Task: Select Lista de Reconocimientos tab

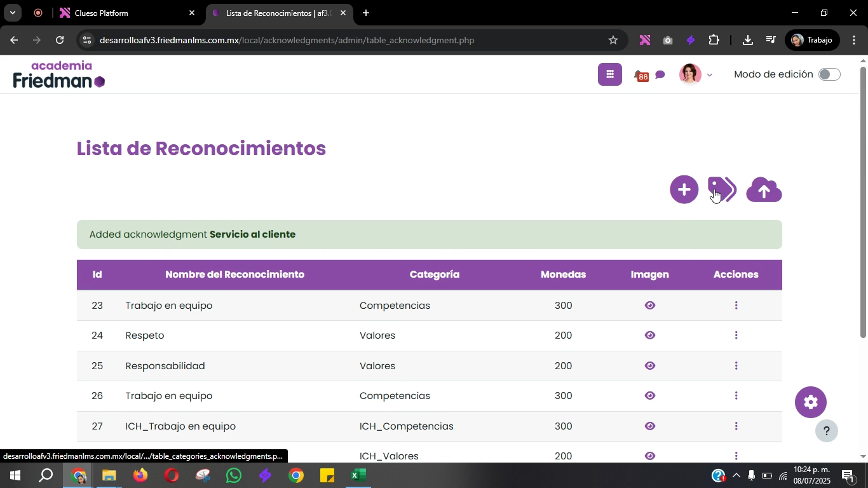Action: click(x=278, y=13)
